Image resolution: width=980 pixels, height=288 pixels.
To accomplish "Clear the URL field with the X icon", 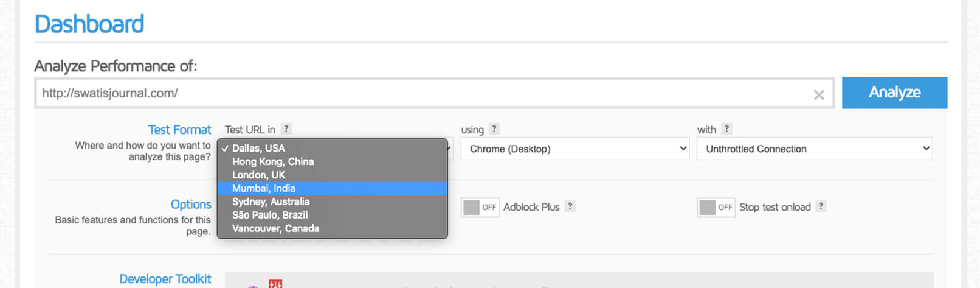I will coord(819,94).
